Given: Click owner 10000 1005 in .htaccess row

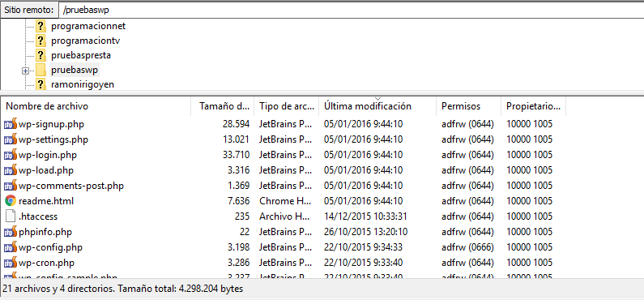Looking at the screenshot, I should (x=529, y=216).
